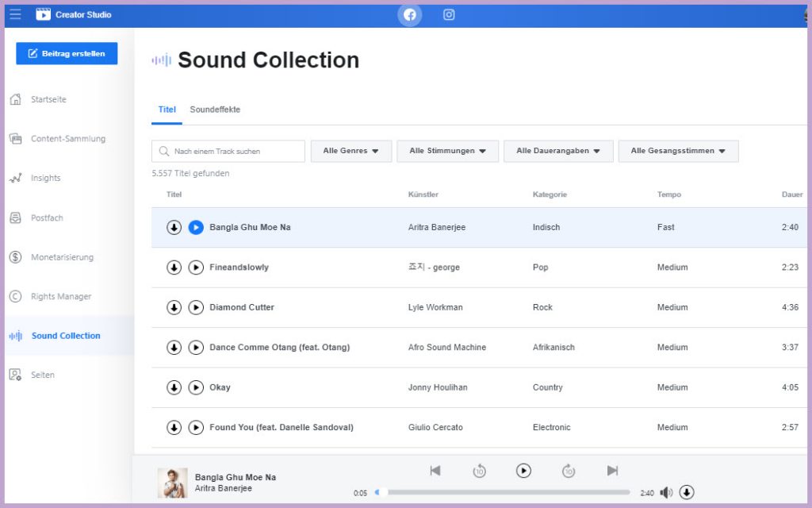Click the 4:36 duration value
Image resolution: width=812 pixels, height=508 pixels.
click(791, 307)
